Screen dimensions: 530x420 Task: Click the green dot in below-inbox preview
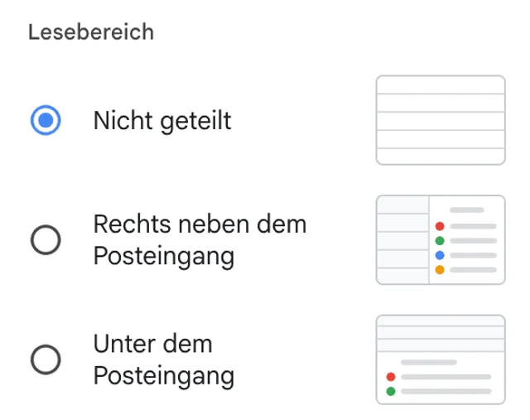click(x=392, y=390)
